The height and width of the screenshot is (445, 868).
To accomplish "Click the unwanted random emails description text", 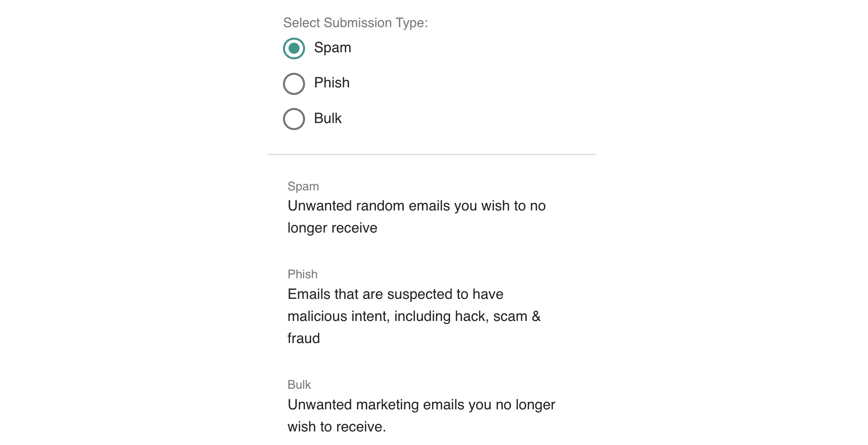I will (x=416, y=216).
